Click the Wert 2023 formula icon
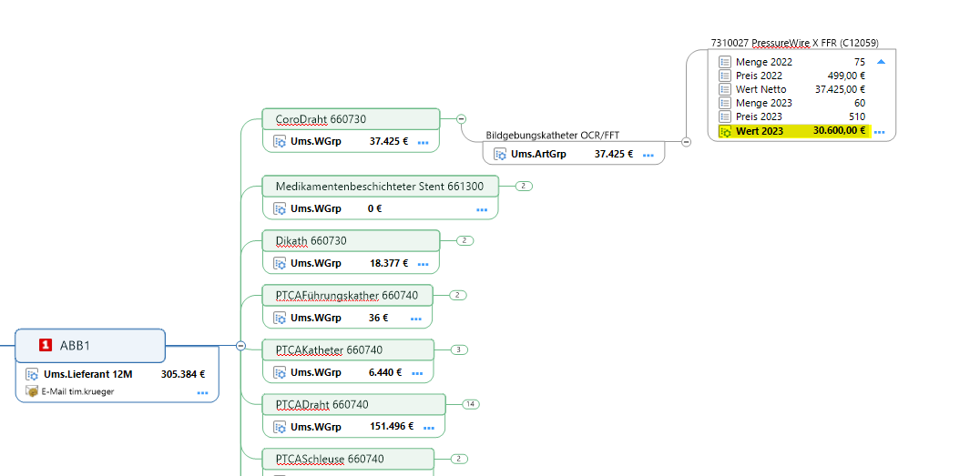The width and height of the screenshot is (980, 476). (x=725, y=131)
